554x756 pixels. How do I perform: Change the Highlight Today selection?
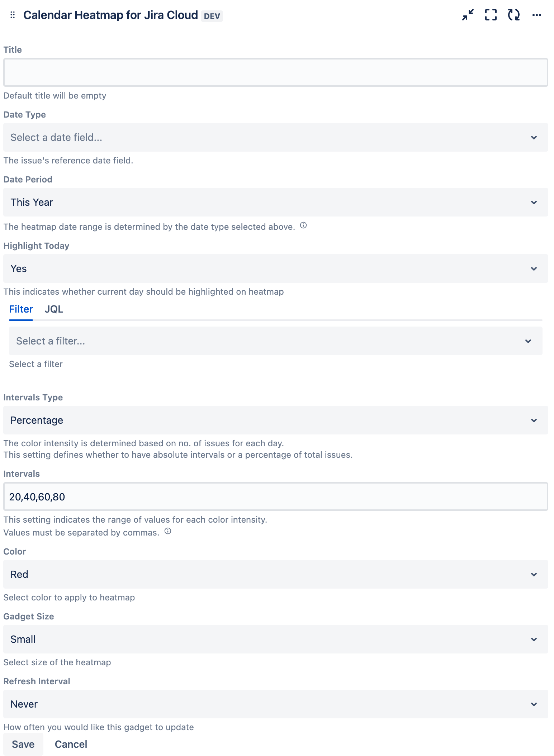(x=275, y=268)
